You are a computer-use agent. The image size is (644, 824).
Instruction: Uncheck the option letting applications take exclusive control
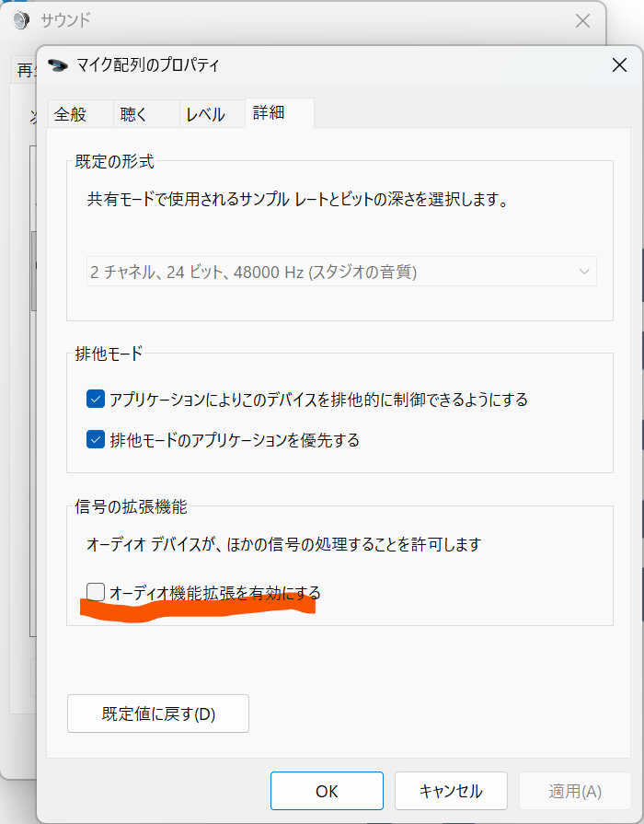click(96, 400)
